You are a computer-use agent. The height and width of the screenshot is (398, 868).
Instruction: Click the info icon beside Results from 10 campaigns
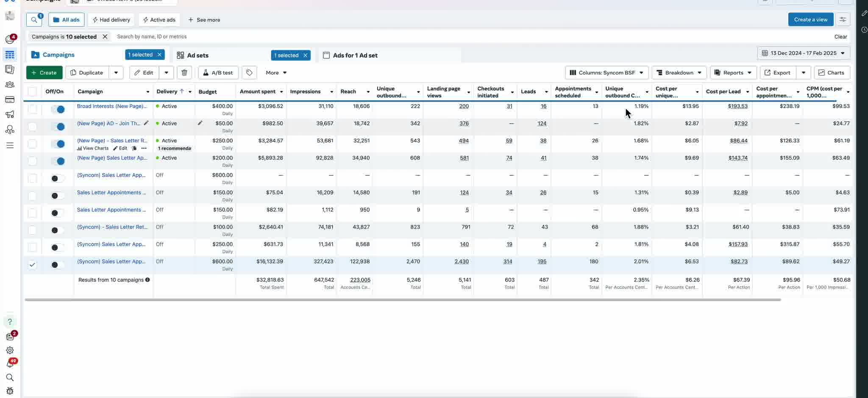147,280
